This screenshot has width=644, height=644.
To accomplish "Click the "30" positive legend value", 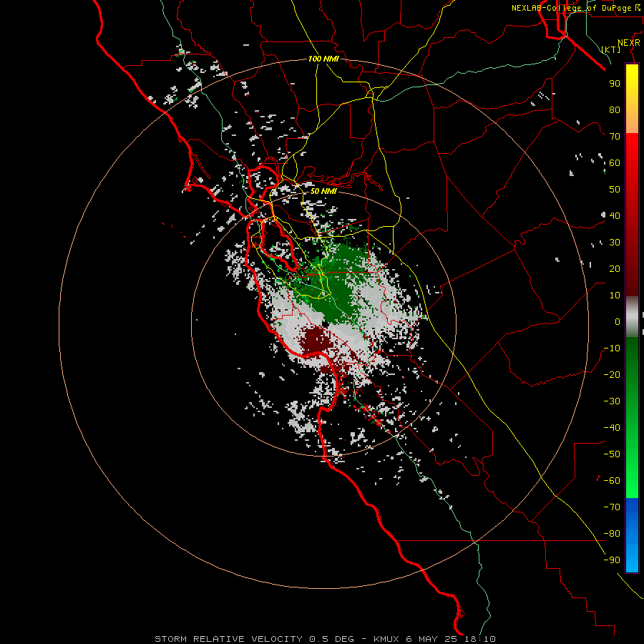I will (615, 243).
